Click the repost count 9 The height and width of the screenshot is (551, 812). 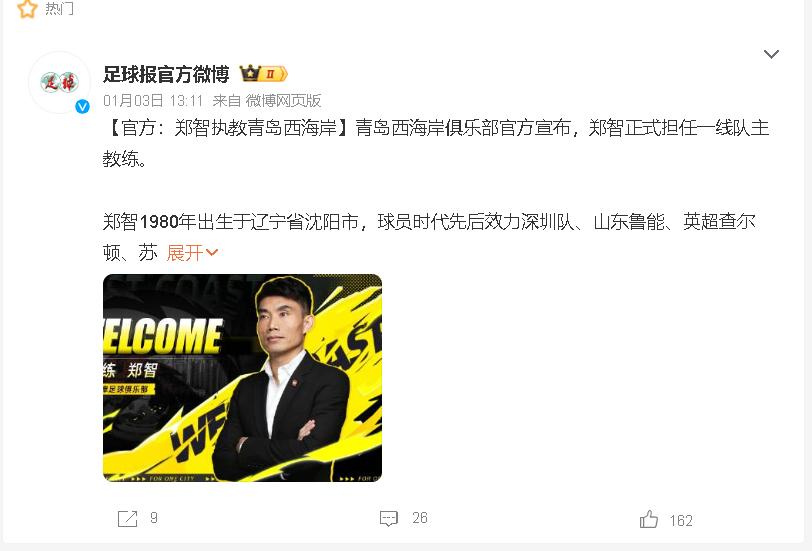tap(154, 518)
